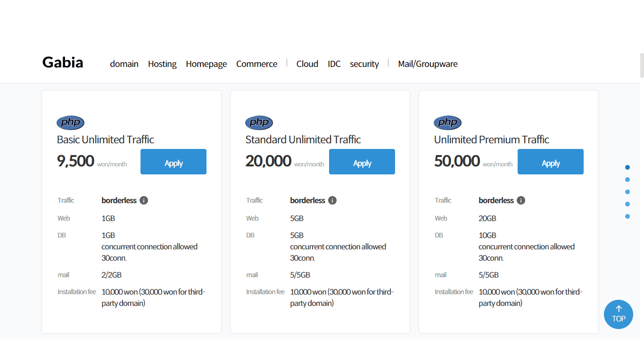Select the second side navigation dot
The height and width of the screenshot is (362, 644).
click(x=627, y=180)
